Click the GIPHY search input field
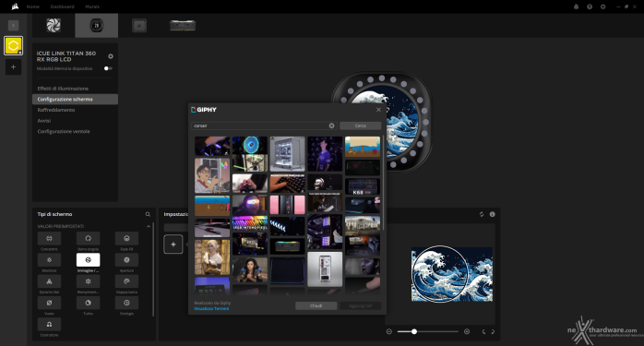Image resolution: width=644 pixels, height=346 pixels. 264,125
